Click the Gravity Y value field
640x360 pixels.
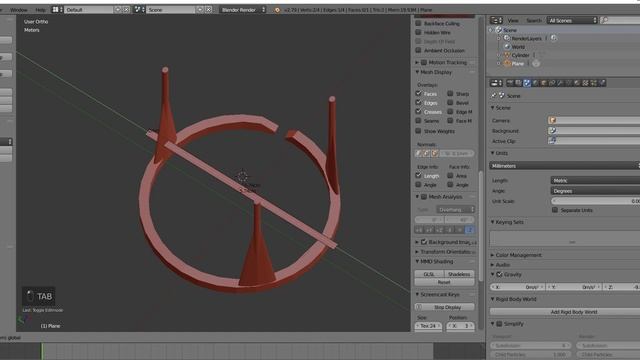tap(574, 287)
